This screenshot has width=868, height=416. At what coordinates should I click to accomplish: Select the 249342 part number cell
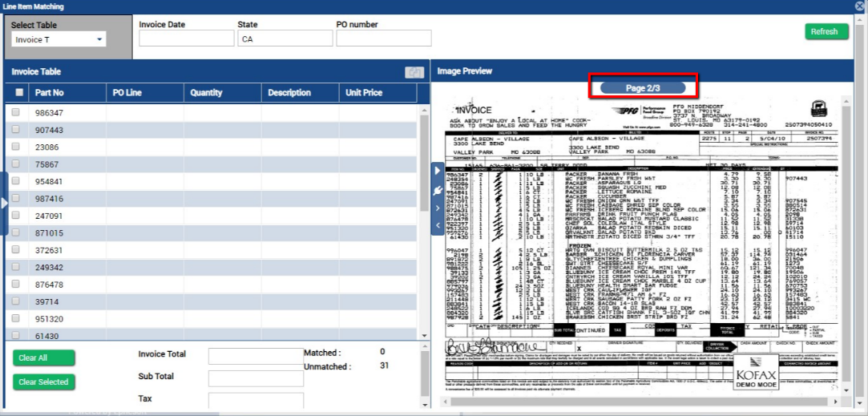pyautogui.click(x=67, y=267)
